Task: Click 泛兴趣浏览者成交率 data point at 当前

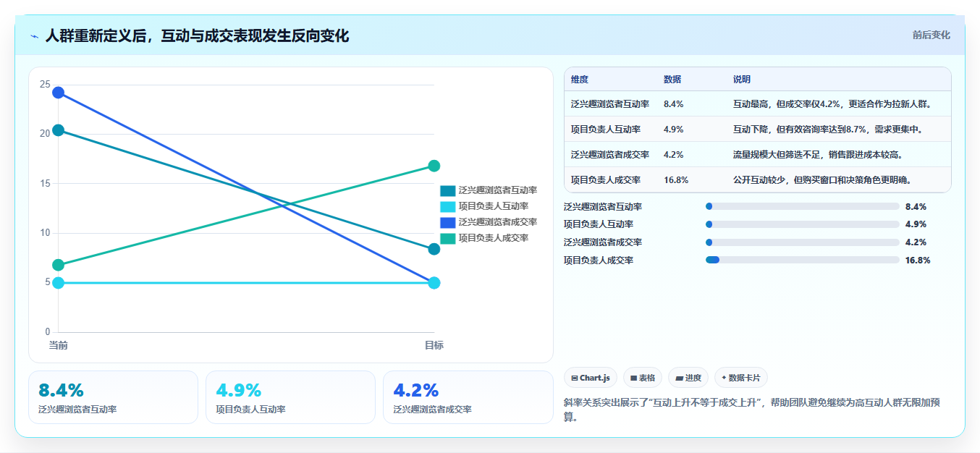Action: [x=58, y=93]
